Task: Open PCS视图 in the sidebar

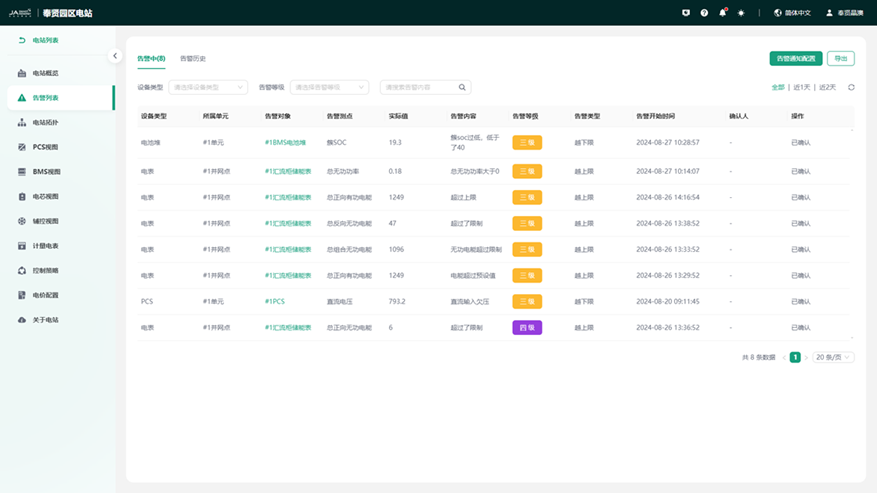Action: [45, 147]
